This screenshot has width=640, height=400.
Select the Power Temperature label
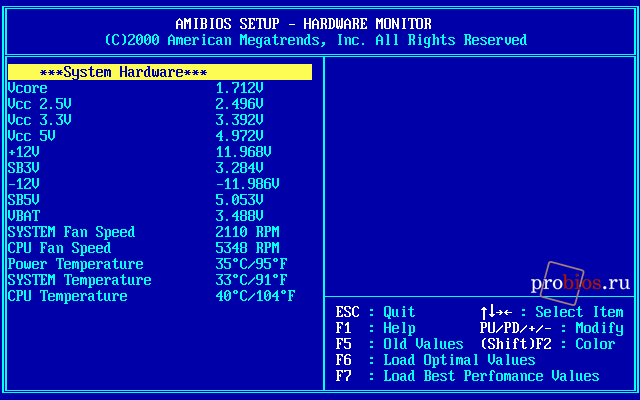pos(76,264)
